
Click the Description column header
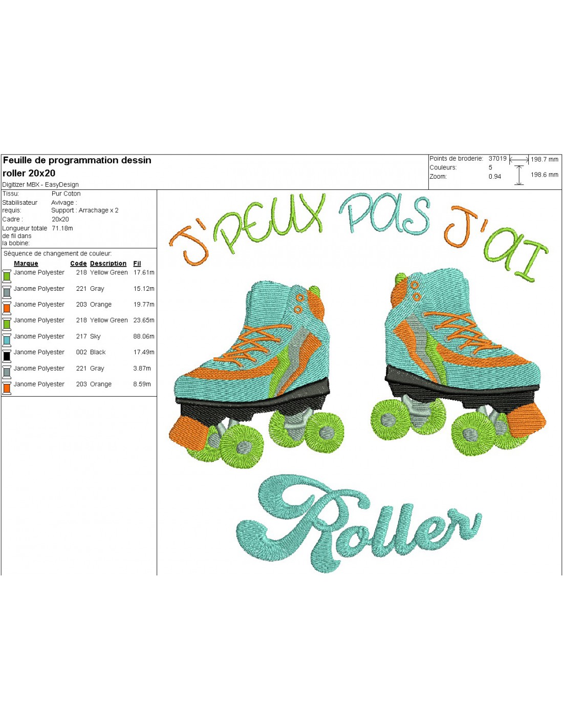click(108, 264)
